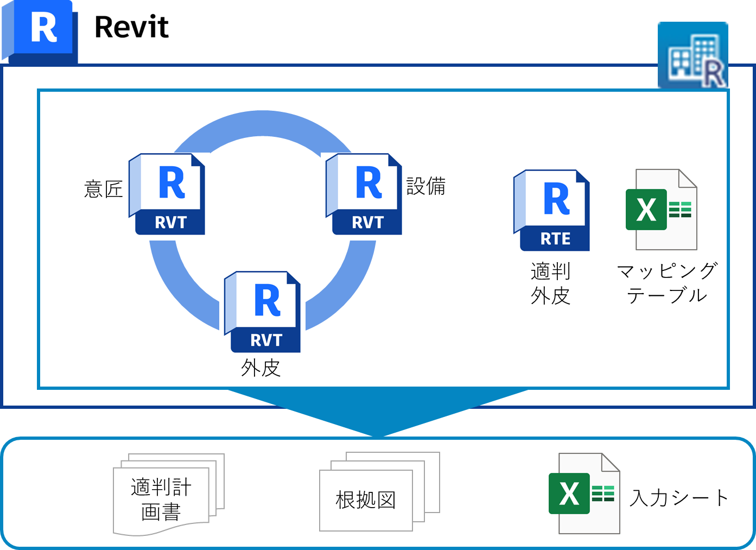Select the 根拠図 drawing sheets stack
The height and width of the screenshot is (550, 756).
(379, 492)
